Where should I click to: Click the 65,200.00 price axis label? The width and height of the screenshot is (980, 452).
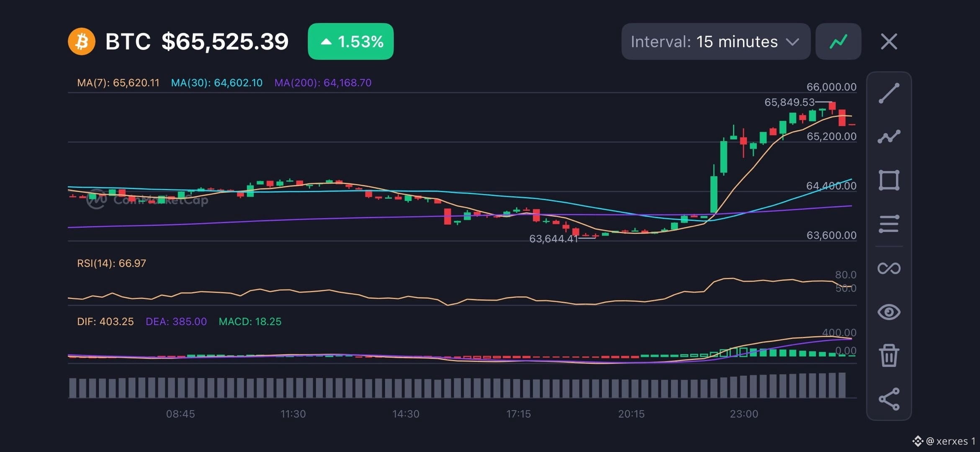(x=831, y=136)
